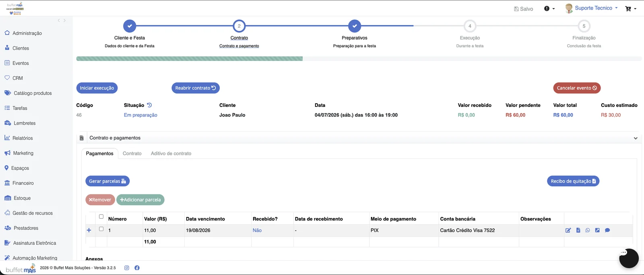Click the sidebar forward arrow chevron

(x=64, y=20)
